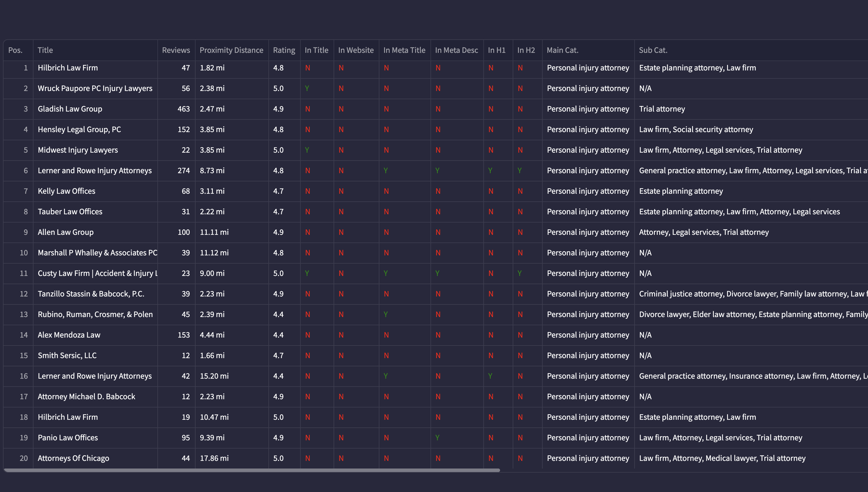Select Attorneys Of Chicago title
868x492 pixels.
(73, 458)
